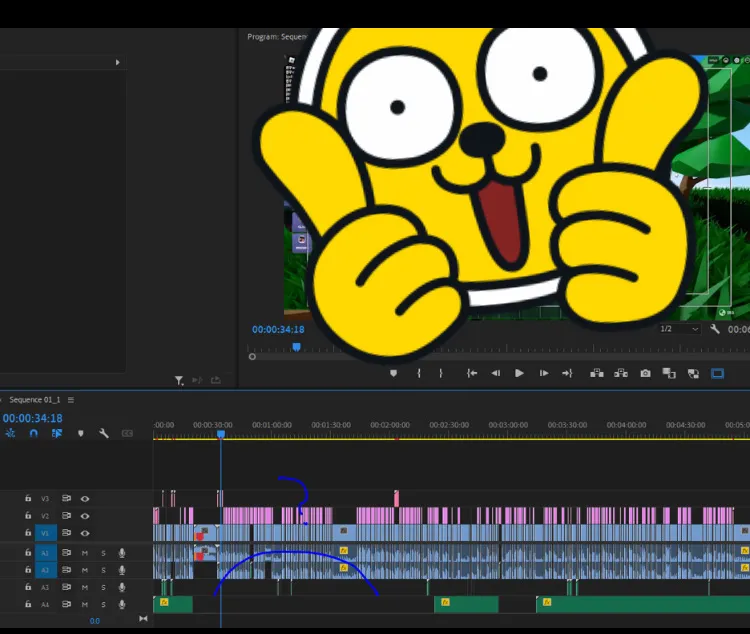The width and height of the screenshot is (750, 634).
Task: Open Program monitor wrench settings
Action: [715, 329]
